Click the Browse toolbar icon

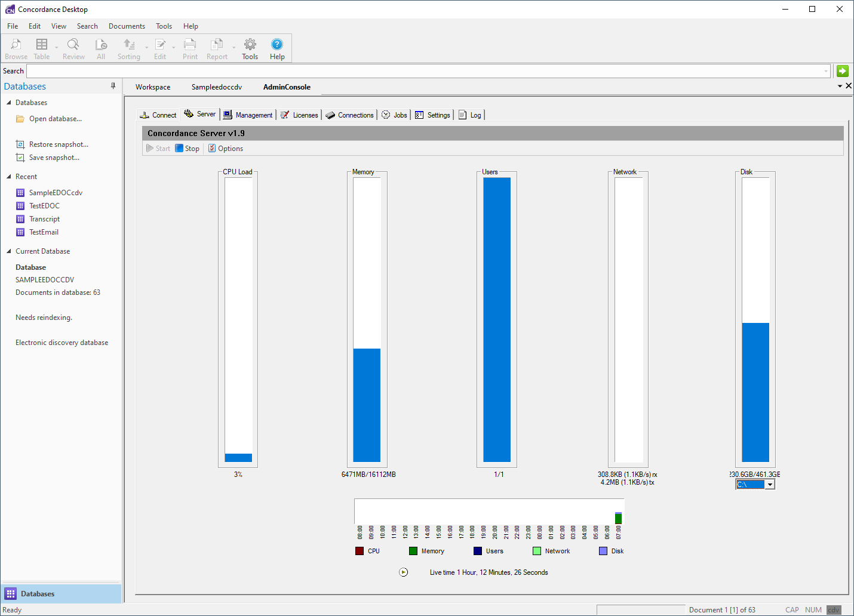tap(16, 49)
